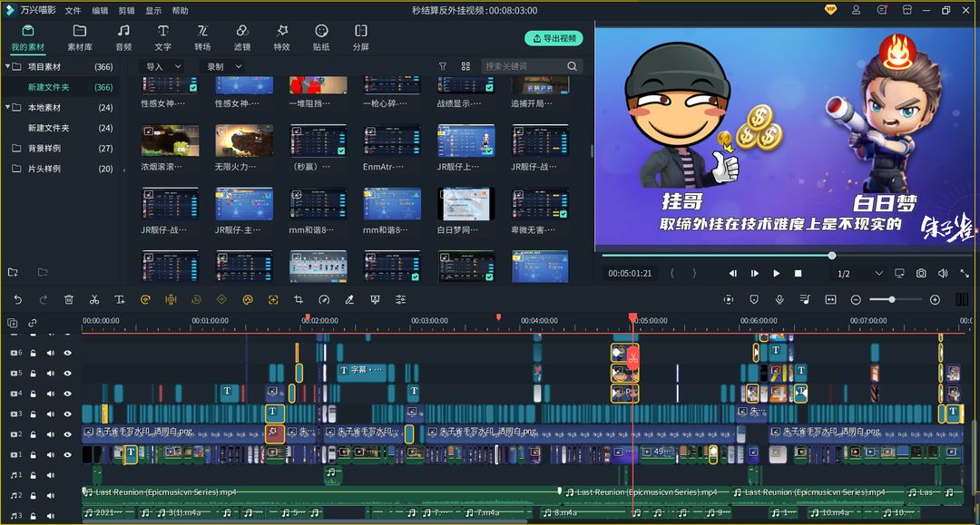The image size is (980, 525).
Task: Collapse the 本地素材 folder tree
Action: click(x=7, y=107)
